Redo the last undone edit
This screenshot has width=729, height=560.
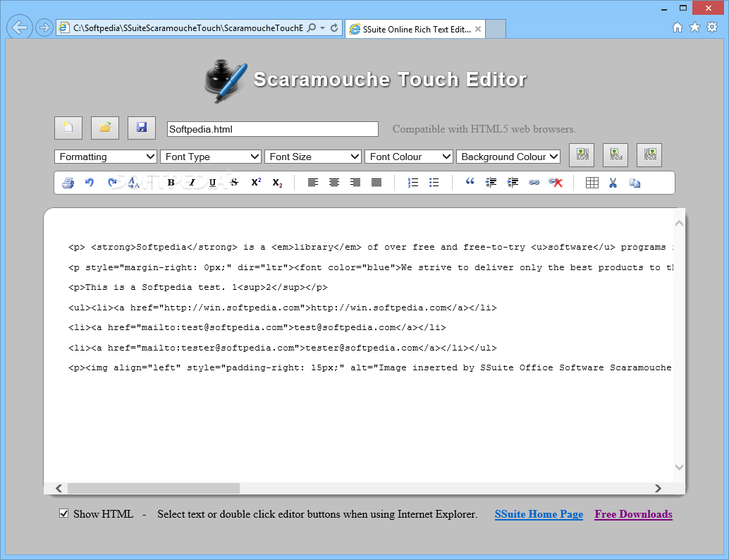pos(111,183)
